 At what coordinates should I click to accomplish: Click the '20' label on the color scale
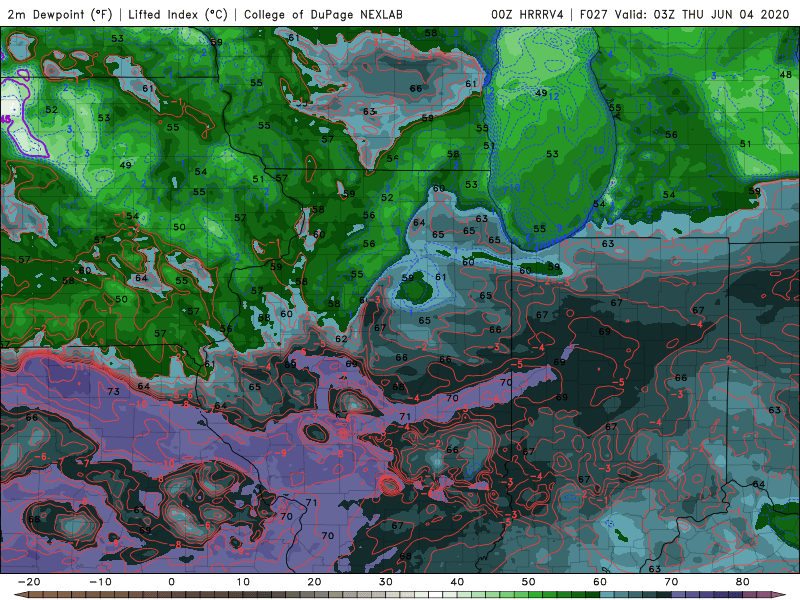tap(314, 582)
